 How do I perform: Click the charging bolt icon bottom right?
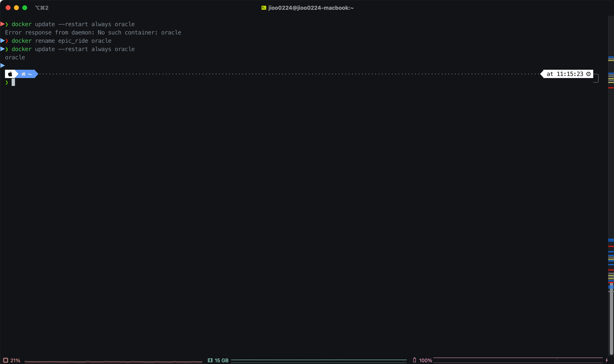[606, 360]
